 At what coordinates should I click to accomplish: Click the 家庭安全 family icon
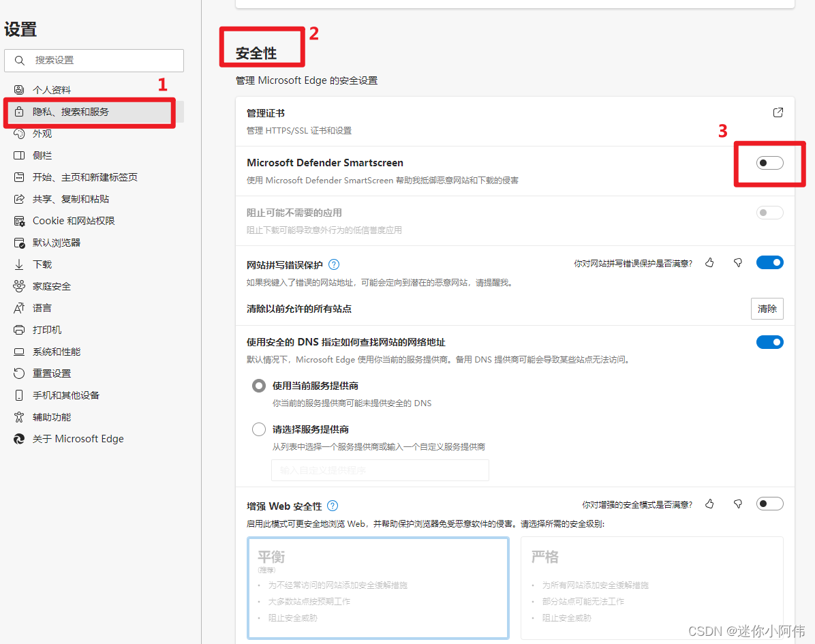19,286
